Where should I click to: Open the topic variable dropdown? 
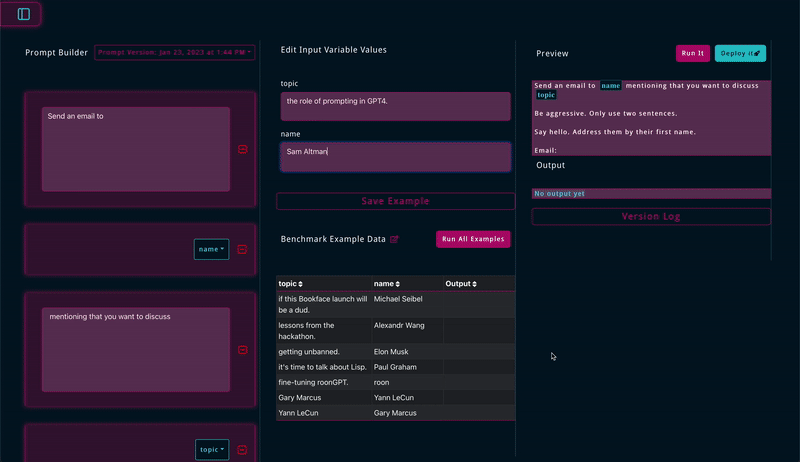pyautogui.click(x=211, y=450)
